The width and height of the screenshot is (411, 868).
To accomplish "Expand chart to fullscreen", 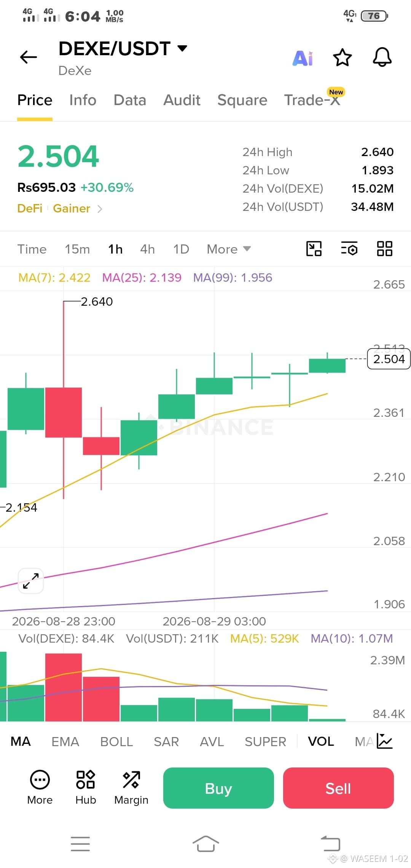I will tap(31, 581).
